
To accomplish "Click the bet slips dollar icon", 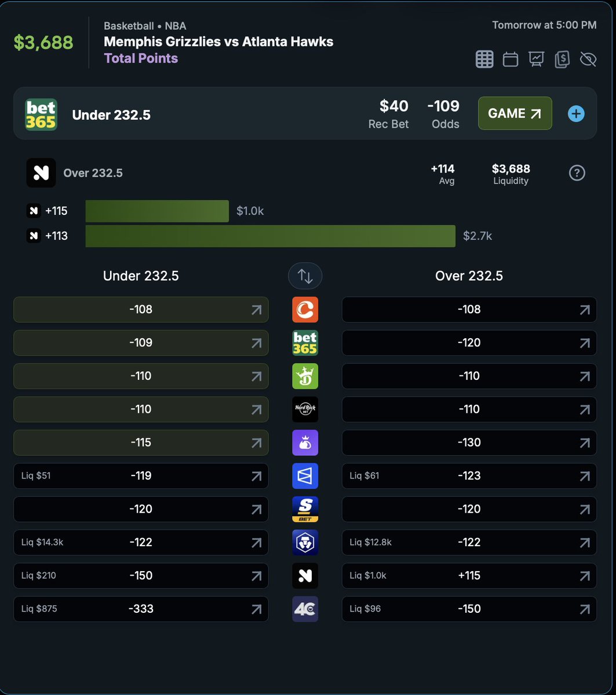I will pyautogui.click(x=562, y=59).
